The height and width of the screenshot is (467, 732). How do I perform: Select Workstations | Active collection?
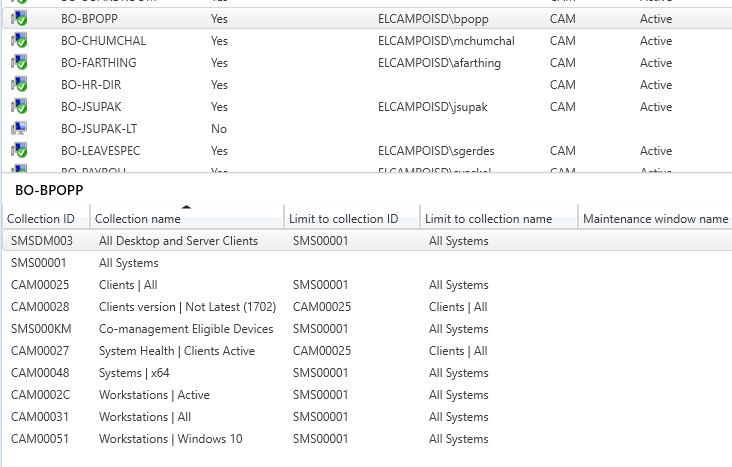(x=154, y=394)
